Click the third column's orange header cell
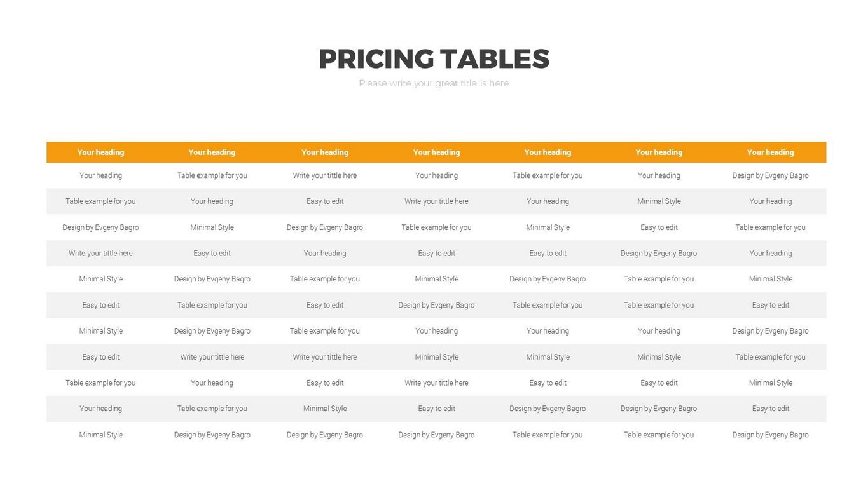The width and height of the screenshot is (868, 488). tap(324, 152)
